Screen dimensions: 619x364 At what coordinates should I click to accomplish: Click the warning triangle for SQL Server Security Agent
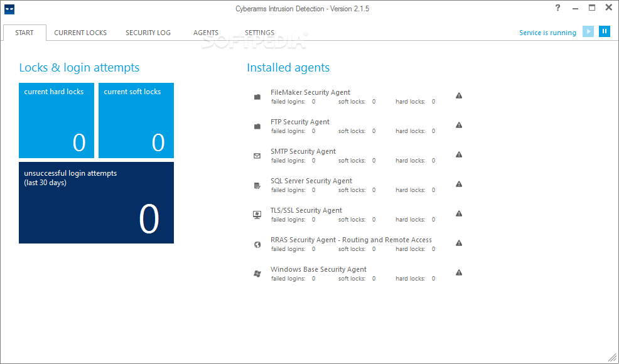tap(459, 184)
